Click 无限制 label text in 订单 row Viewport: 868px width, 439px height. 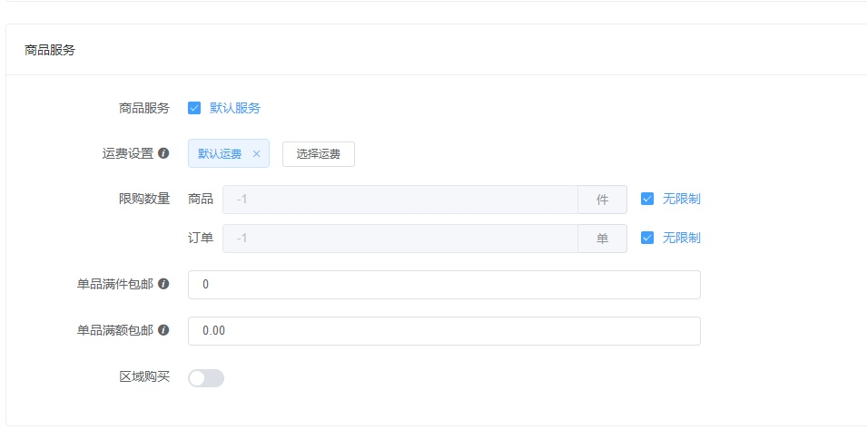(x=682, y=238)
